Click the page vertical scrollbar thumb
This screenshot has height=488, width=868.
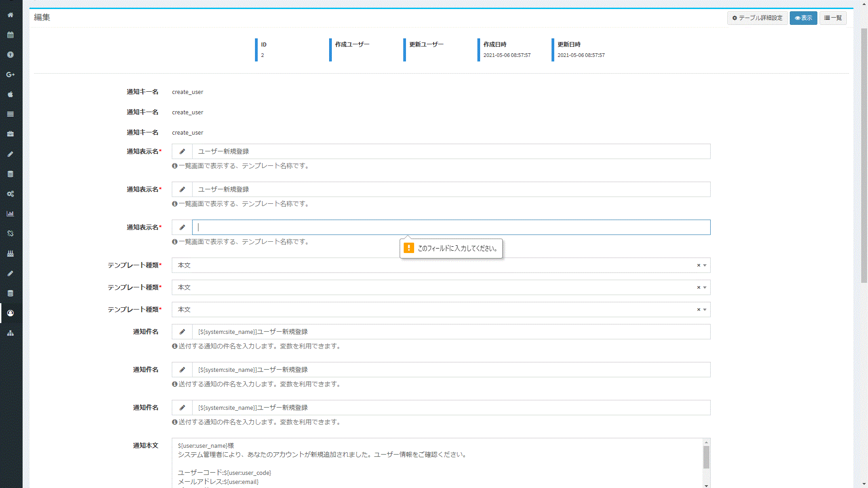point(864,156)
